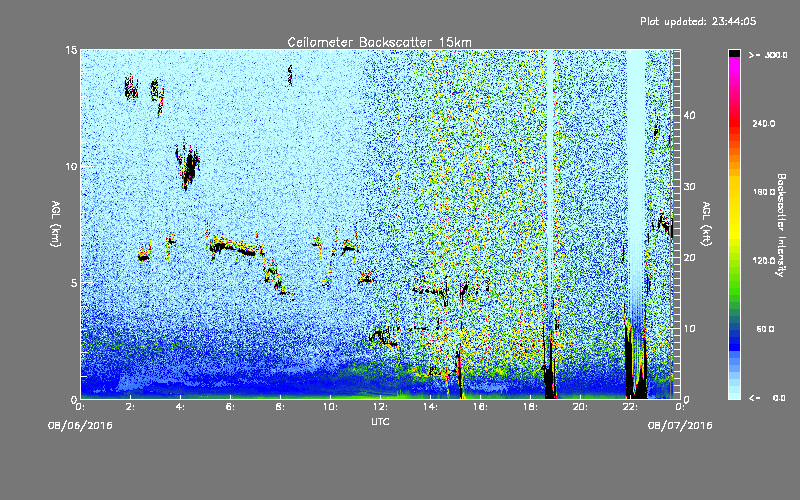Click the '16:' hour tick on the UTC axis
Viewport: 800px width, 500px height.
point(481,407)
